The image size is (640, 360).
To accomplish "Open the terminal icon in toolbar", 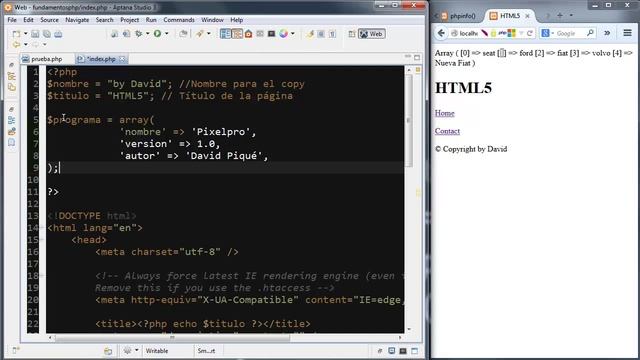I will point(271,34).
